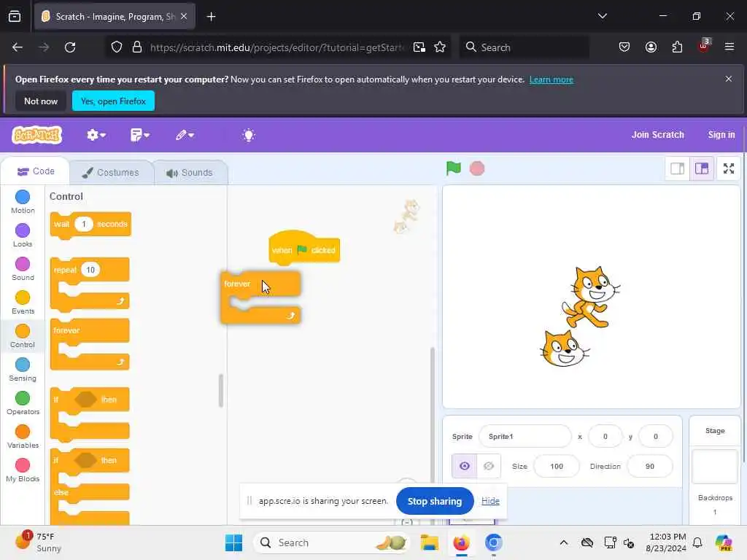
Task: Select the Variables block category
Action: (23, 437)
